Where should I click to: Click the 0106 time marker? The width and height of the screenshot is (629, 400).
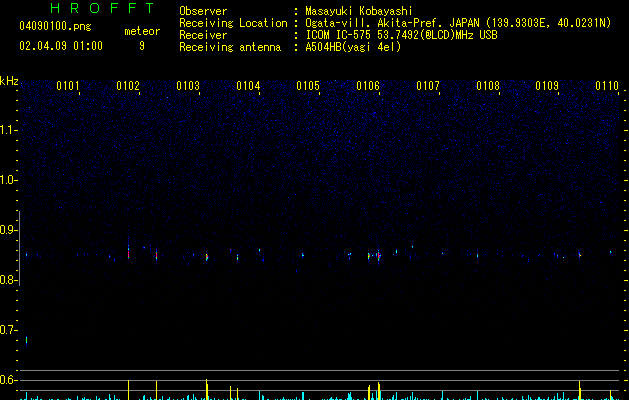click(x=368, y=86)
